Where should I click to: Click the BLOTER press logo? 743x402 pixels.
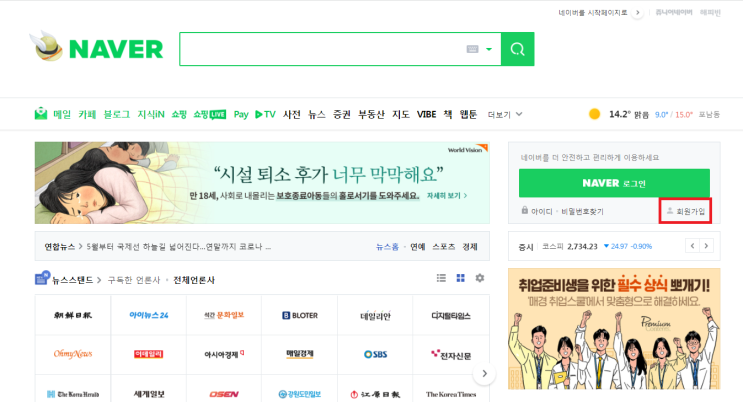click(x=300, y=315)
